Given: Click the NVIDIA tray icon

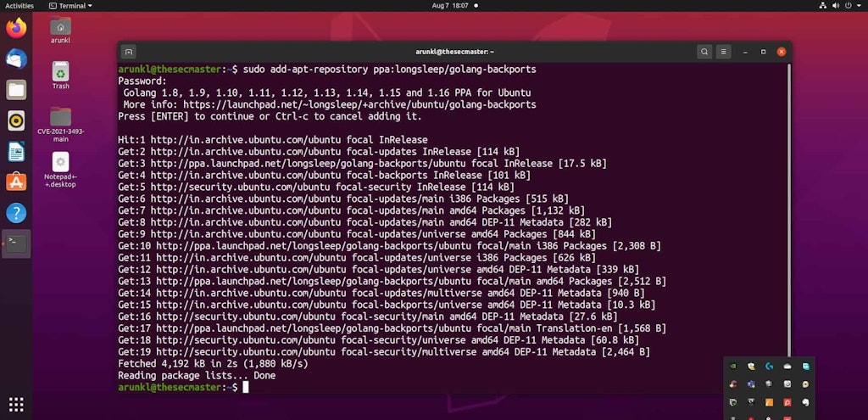Looking at the screenshot, I should pyautogui.click(x=733, y=367).
